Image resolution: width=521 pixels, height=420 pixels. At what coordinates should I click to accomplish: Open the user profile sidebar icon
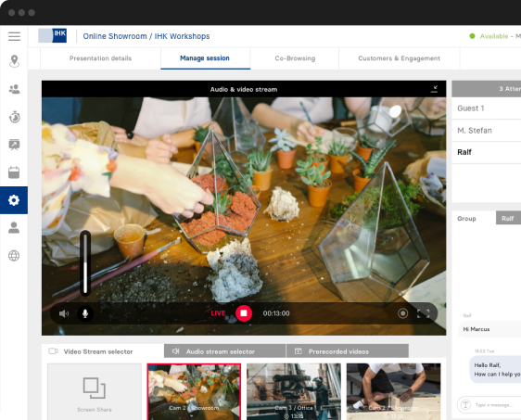point(14,227)
